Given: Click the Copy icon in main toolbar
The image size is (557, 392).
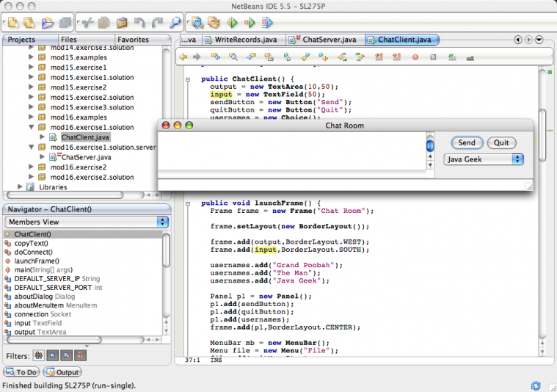Looking at the screenshot, I should click(x=103, y=23).
